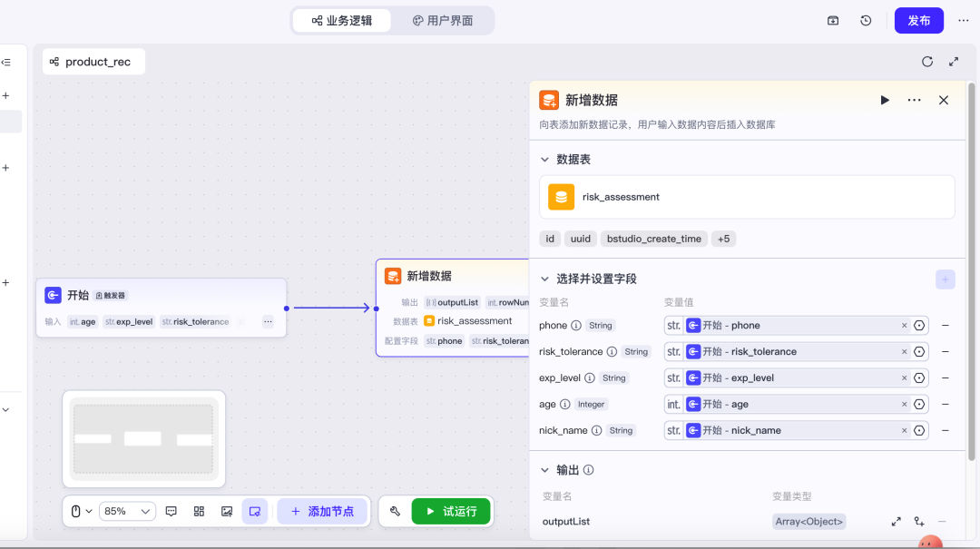Remove the age field row
Image resolution: width=980 pixels, height=549 pixels.
[946, 404]
